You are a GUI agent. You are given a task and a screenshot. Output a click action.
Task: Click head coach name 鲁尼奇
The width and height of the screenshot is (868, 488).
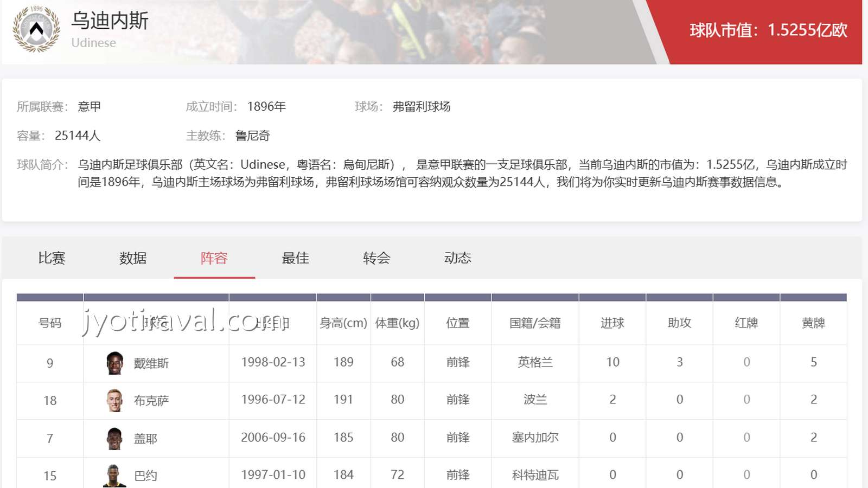pyautogui.click(x=252, y=136)
